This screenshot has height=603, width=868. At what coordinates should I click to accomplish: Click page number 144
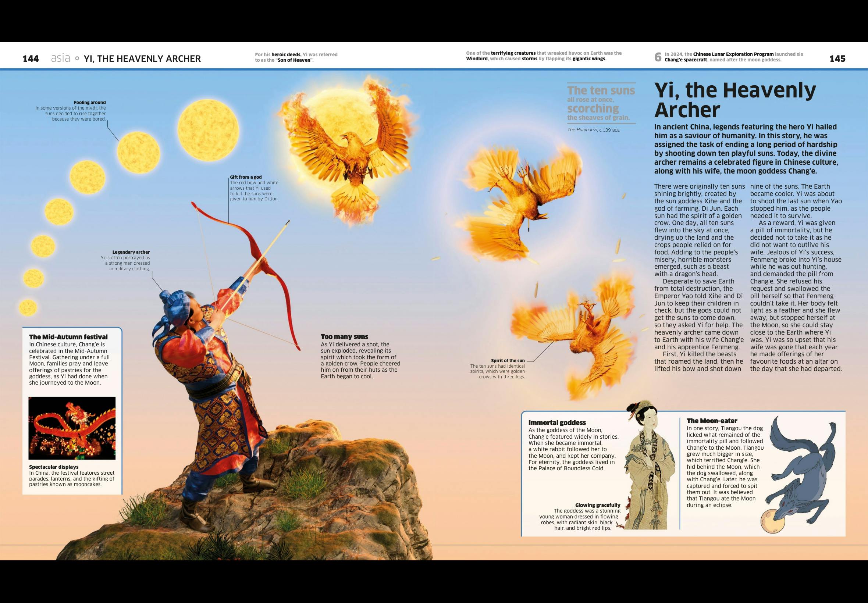(31, 58)
